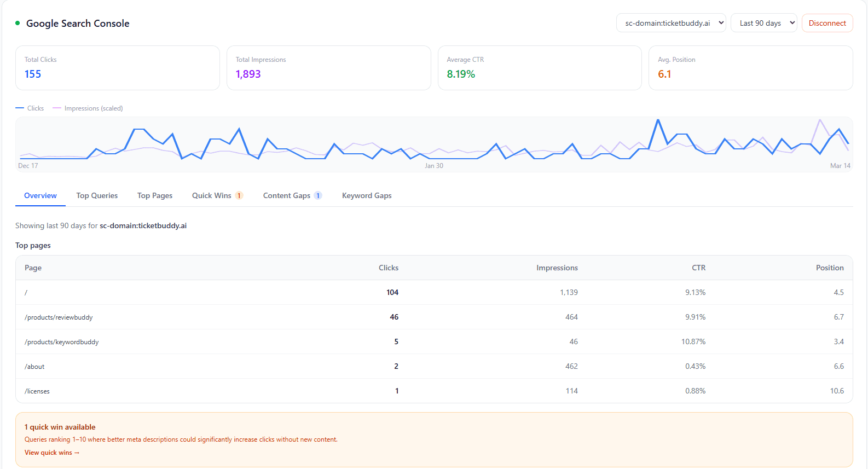Click the Total Clicks metric card
Viewport: 868px width, 469px height.
point(117,68)
